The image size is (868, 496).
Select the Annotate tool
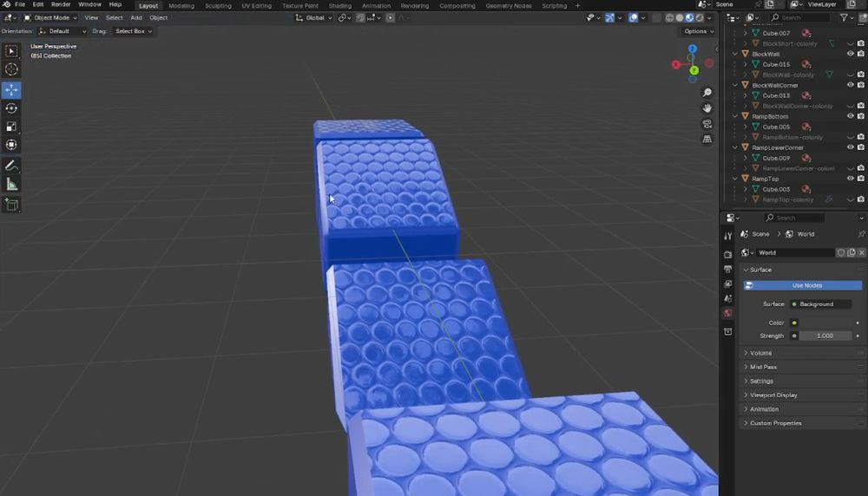pyautogui.click(x=11, y=166)
